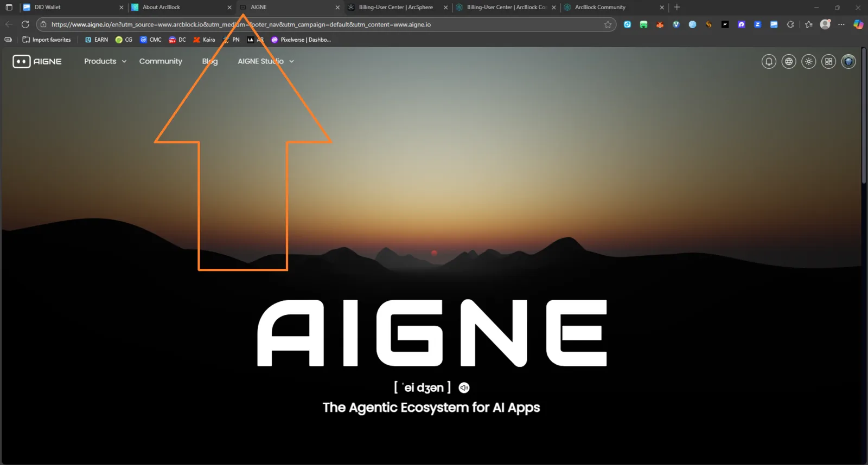
Task: Click the address bar URL field
Action: click(x=325, y=24)
